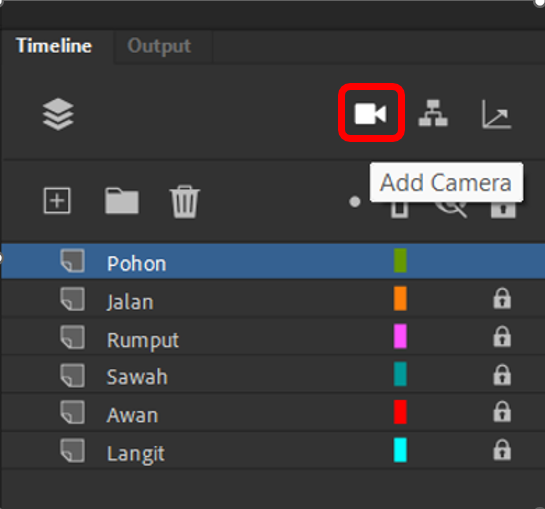
Task: Unlock the Sawah layer
Action: tap(502, 375)
